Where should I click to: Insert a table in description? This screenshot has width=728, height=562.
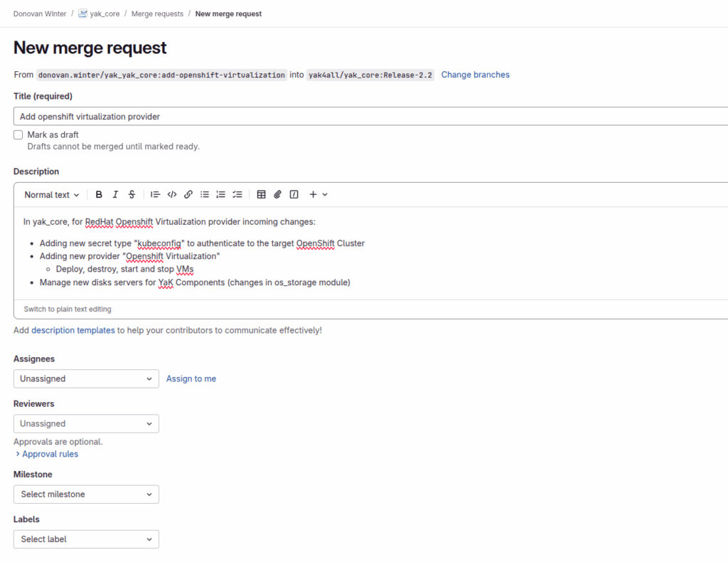[x=262, y=195]
